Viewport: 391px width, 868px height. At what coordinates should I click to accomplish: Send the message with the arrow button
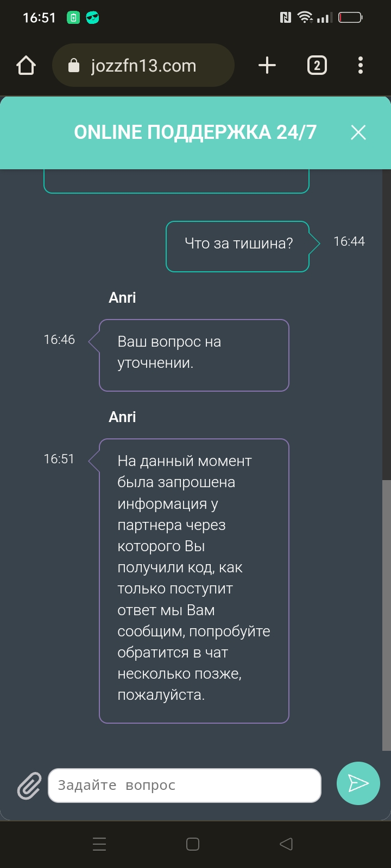click(358, 783)
